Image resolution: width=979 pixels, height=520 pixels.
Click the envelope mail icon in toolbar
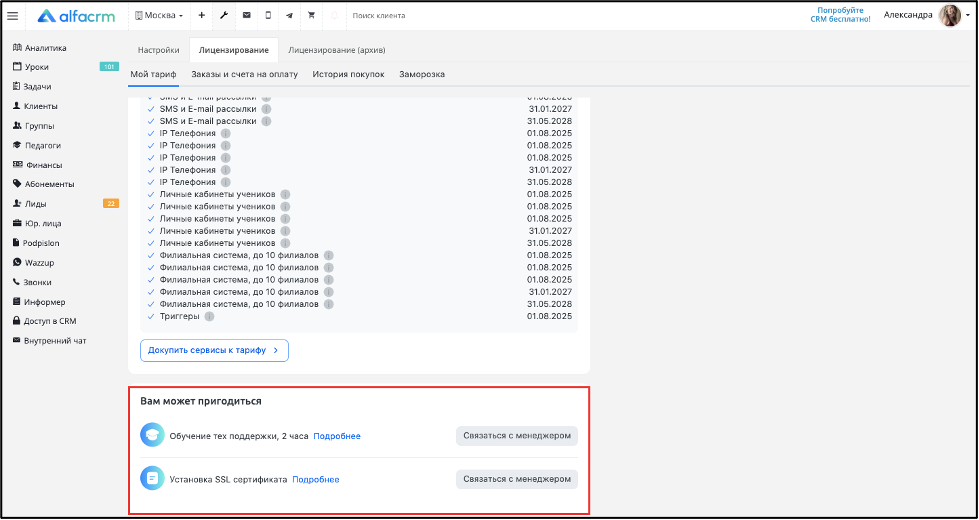[246, 15]
